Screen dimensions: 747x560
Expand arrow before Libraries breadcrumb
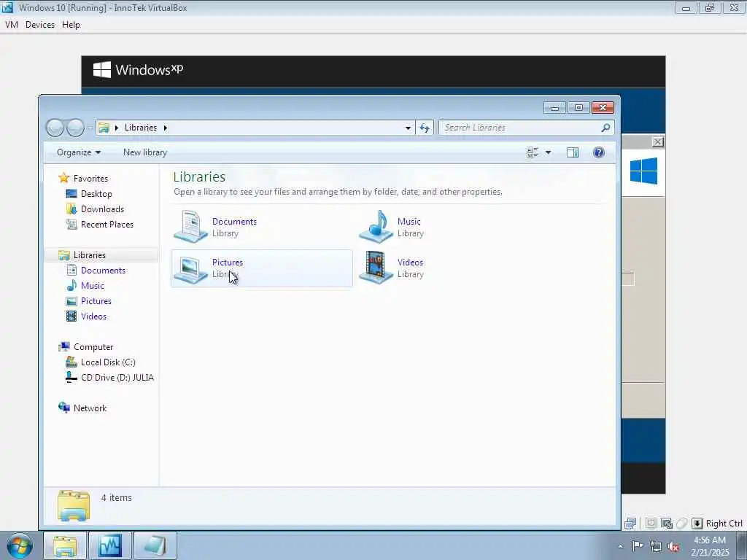pos(117,128)
